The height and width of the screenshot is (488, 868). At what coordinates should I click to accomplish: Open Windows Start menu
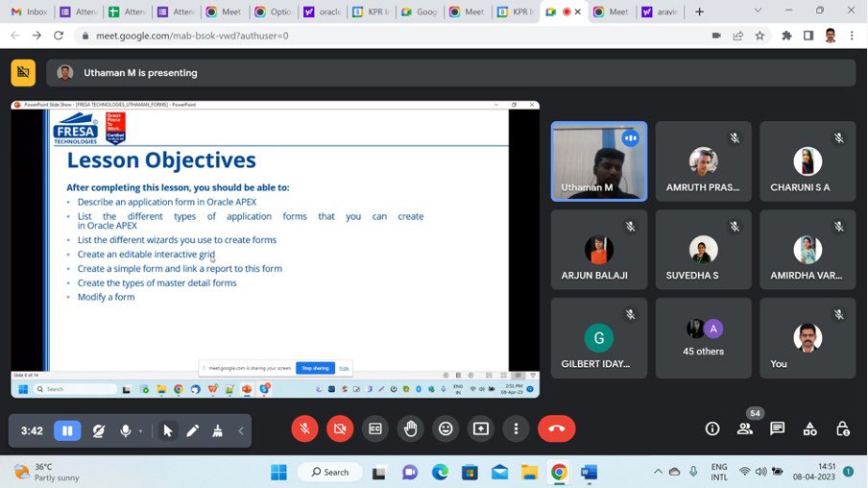pos(279,473)
